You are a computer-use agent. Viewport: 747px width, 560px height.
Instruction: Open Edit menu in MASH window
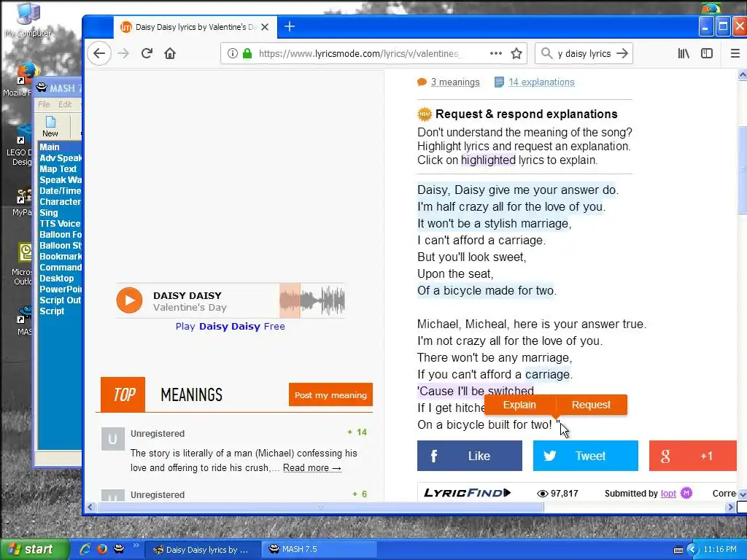[x=65, y=104]
